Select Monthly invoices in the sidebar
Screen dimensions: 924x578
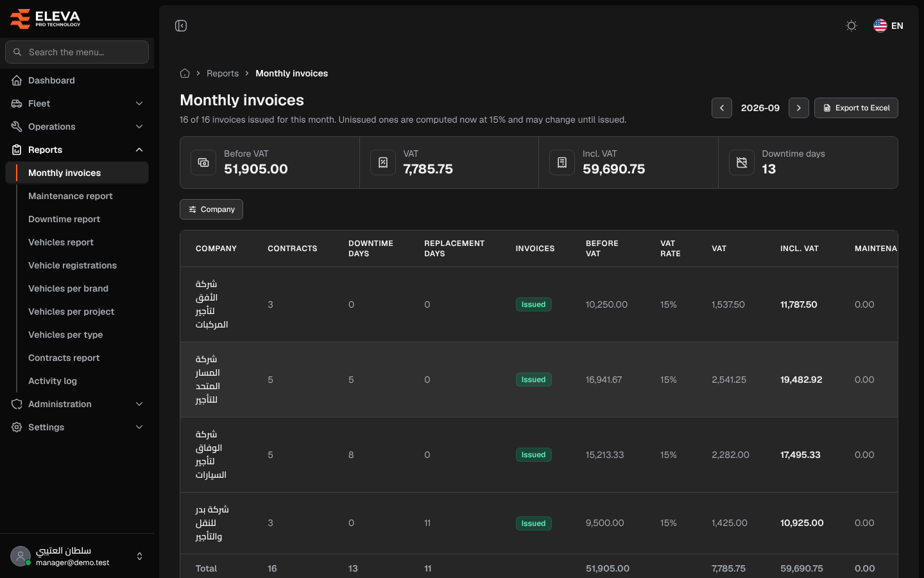(x=77, y=173)
